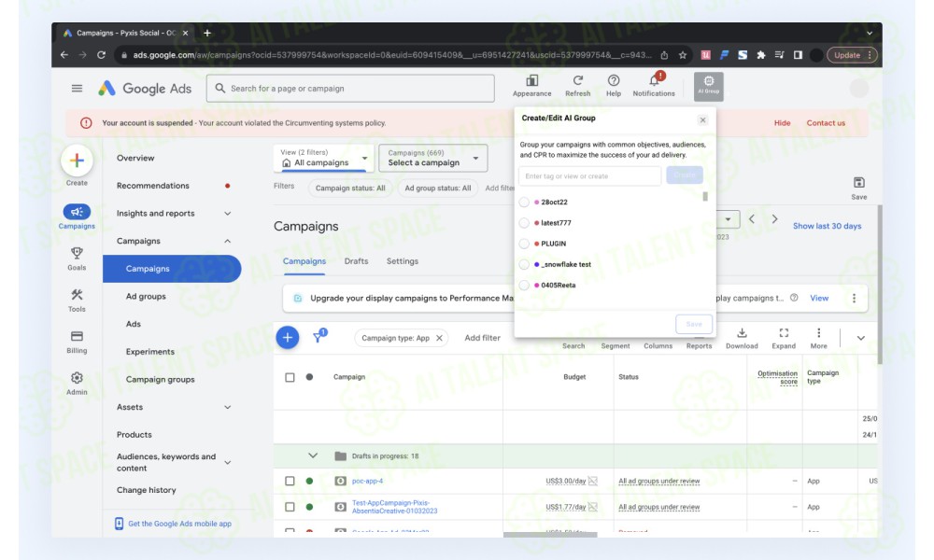
Task: Open the All campaigns view dropdown
Action: pyautogui.click(x=323, y=159)
